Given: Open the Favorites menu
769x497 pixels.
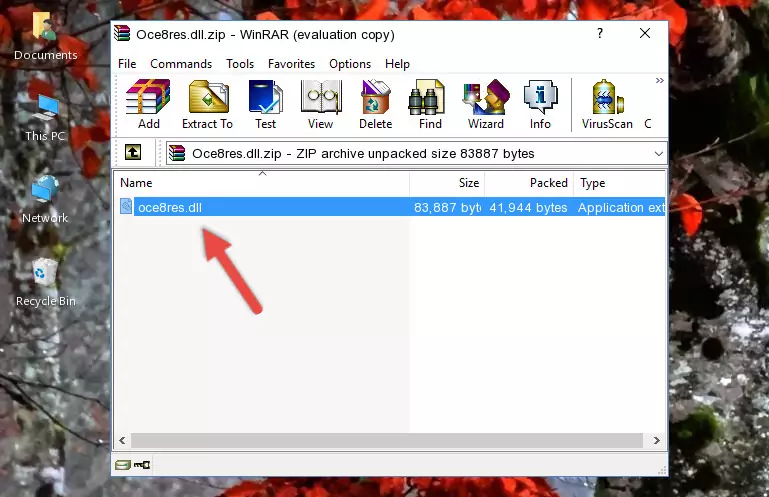Looking at the screenshot, I should [x=291, y=64].
